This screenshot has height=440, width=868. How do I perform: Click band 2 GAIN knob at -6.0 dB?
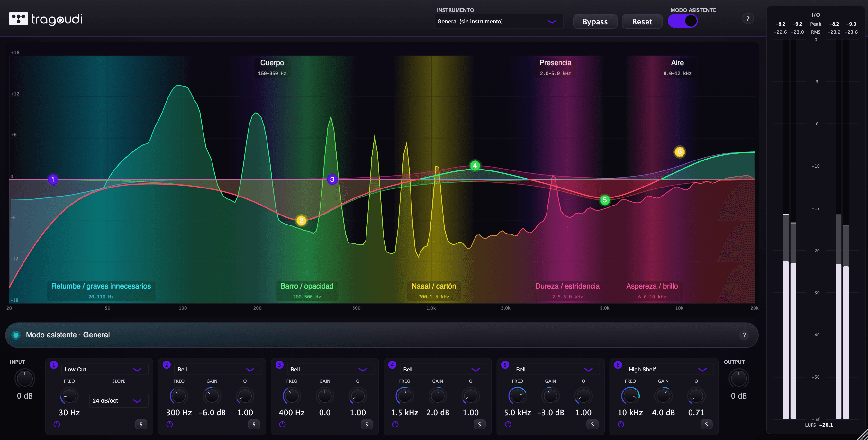coord(212,396)
